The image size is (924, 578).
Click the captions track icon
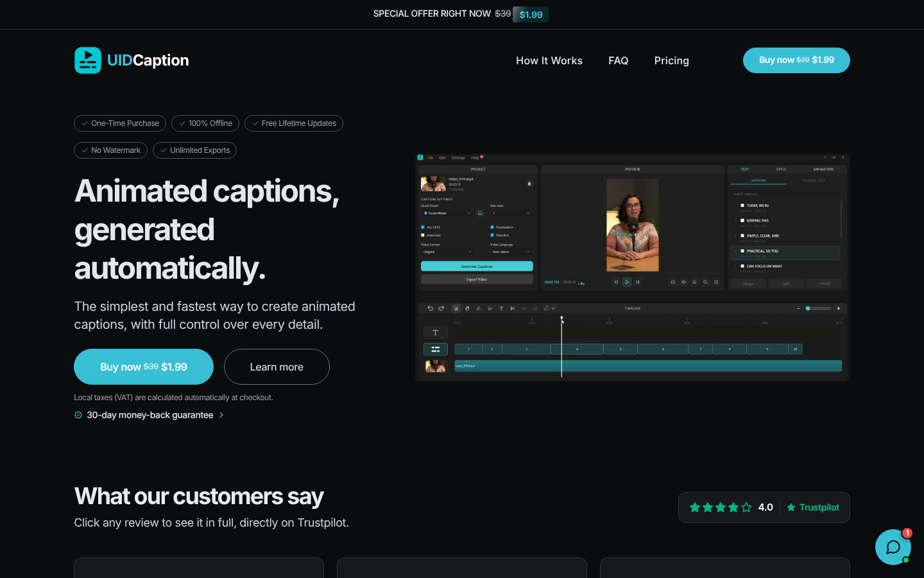click(435, 349)
